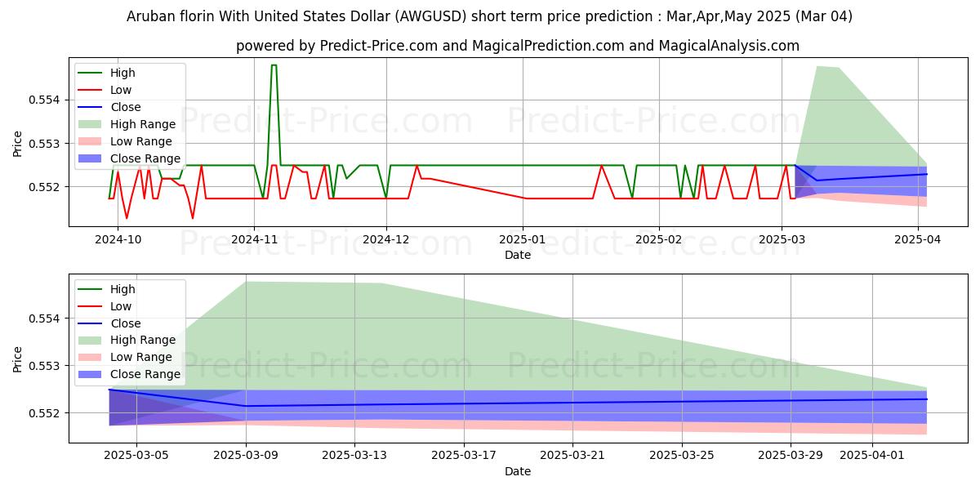Click the green High line swatch in top legend
Screen dimensions: 980x490
[91, 73]
